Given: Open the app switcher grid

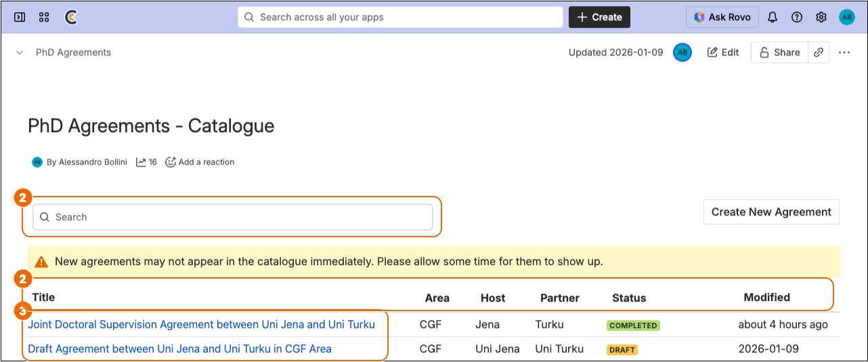Looking at the screenshot, I should (x=44, y=17).
